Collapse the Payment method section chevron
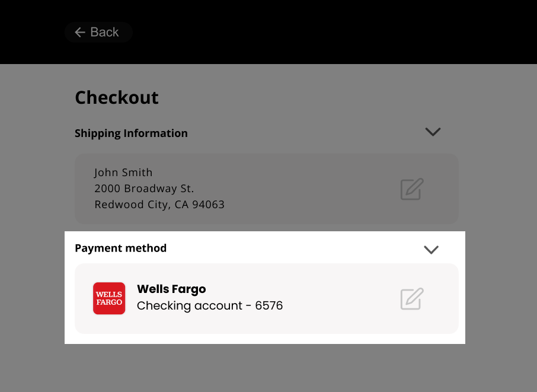 click(x=431, y=250)
